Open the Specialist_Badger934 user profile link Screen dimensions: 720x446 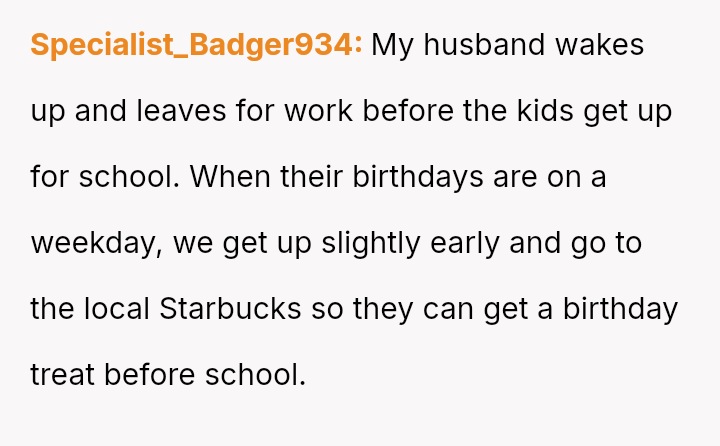pos(197,45)
